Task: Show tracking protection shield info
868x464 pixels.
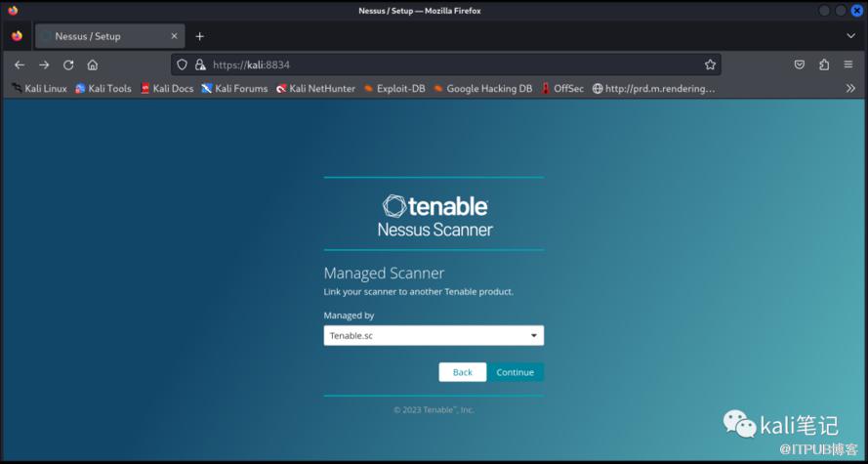Action: (x=183, y=64)
